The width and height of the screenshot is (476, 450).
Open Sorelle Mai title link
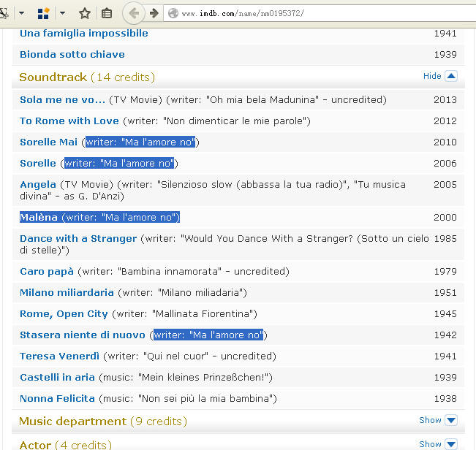[x=48, y=142]
